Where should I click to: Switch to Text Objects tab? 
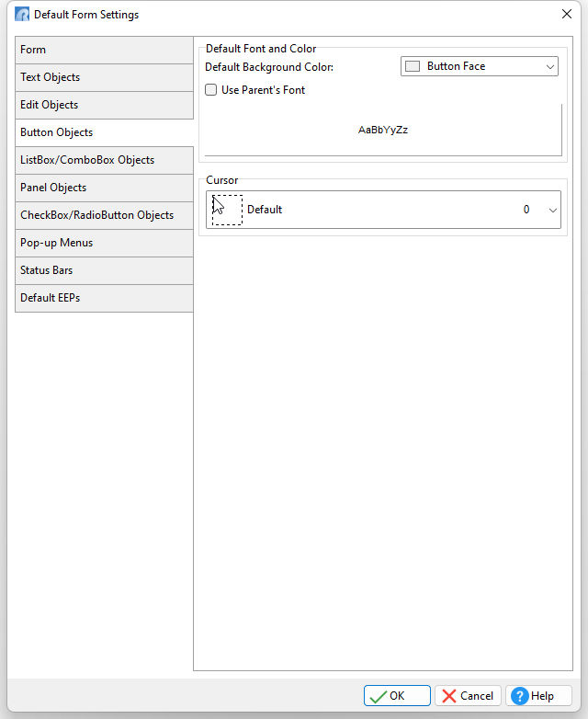coord(104,77)
